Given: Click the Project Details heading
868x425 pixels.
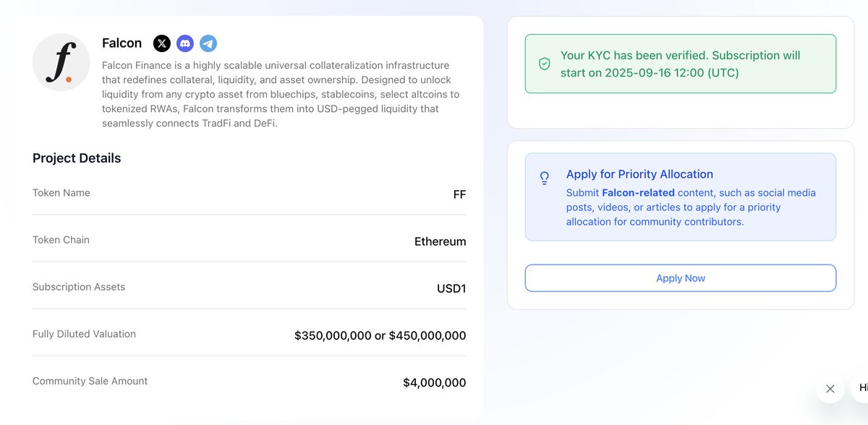Looking at the screenshot, I should (x=77, y=158).
